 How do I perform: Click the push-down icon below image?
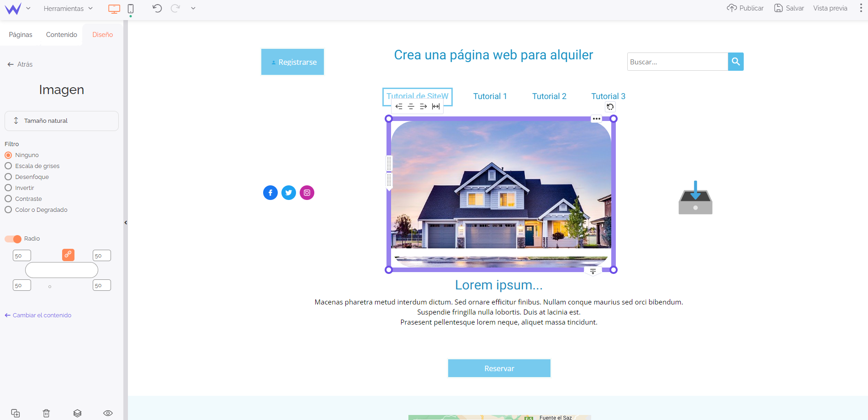(593, 272)
